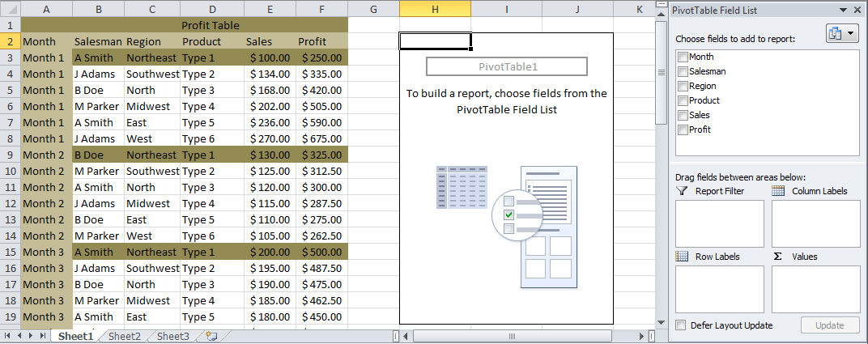Tick the Region field checkbox

pyautogui.click(x=683, y=86)
